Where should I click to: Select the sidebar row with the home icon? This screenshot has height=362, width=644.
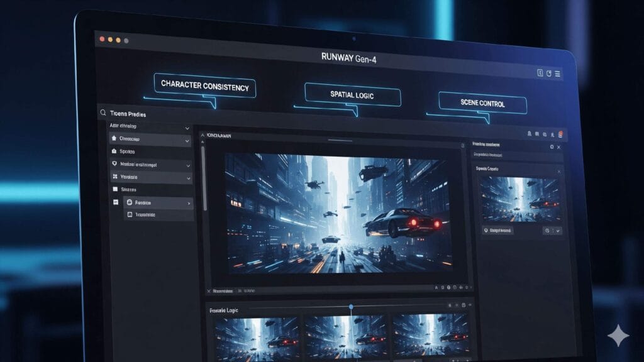(x=150, y=139)
